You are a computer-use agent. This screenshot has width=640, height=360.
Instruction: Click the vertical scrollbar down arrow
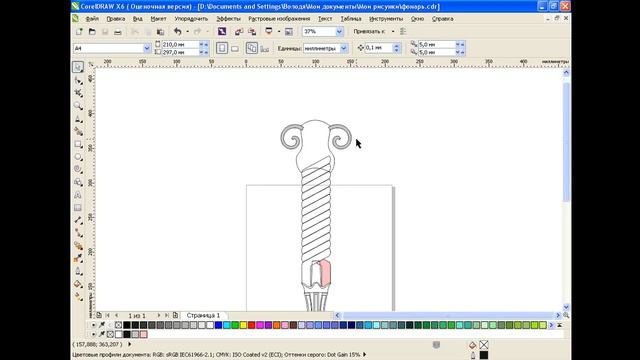coord(566,307)
